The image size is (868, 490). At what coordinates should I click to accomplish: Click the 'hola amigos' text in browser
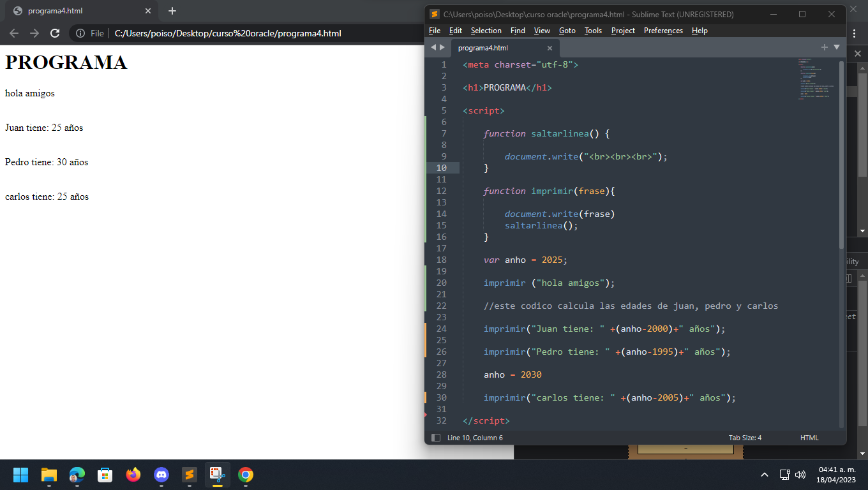click(30, 93)
